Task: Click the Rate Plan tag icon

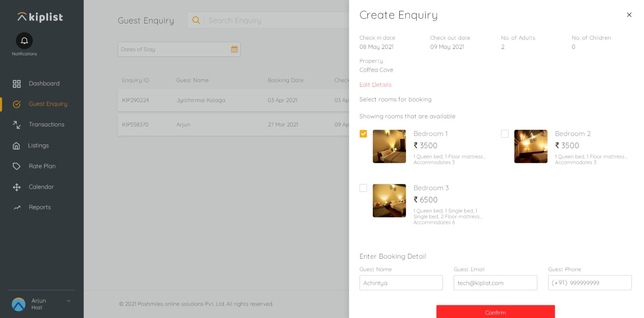Action: (17, 166)
